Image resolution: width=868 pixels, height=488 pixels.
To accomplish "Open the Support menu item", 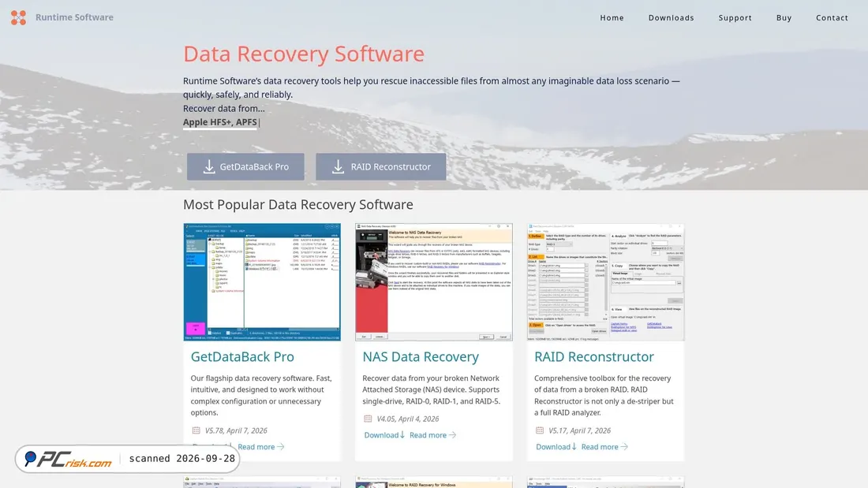I will (735, 17).
